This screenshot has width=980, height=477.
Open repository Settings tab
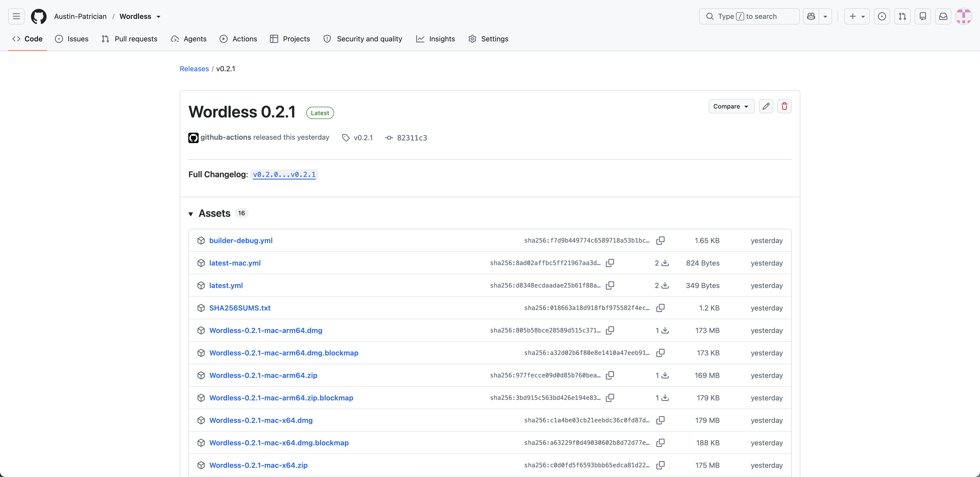click(x=488, y=39)
